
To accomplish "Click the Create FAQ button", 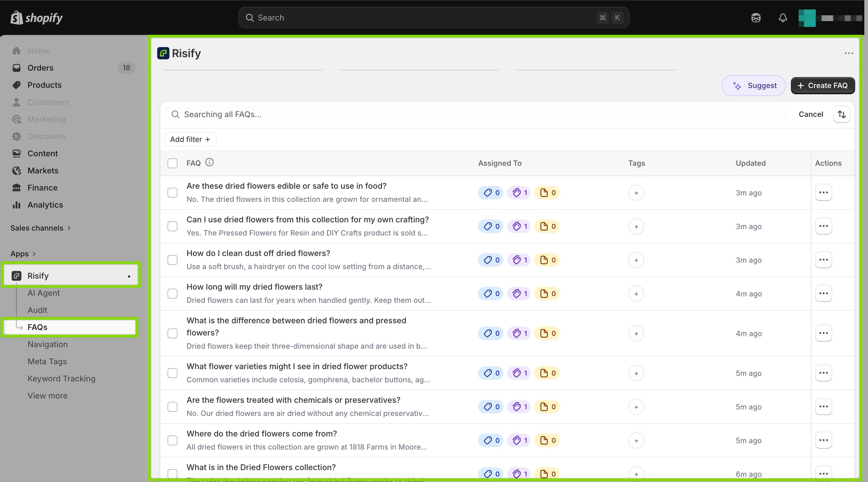I will pos(822,86).
